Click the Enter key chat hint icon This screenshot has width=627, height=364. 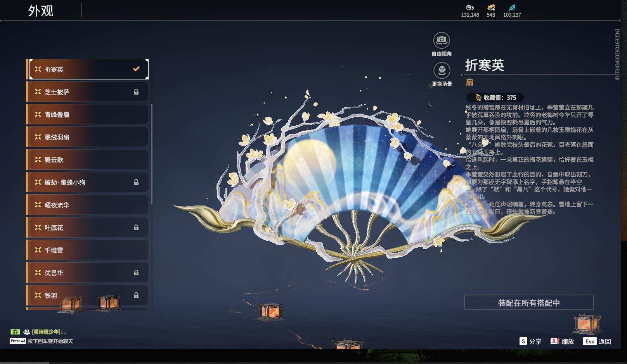coord(18,341)
